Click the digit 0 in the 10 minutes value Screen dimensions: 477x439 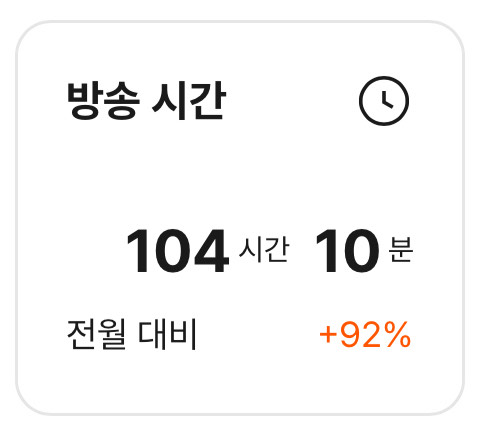360,251
